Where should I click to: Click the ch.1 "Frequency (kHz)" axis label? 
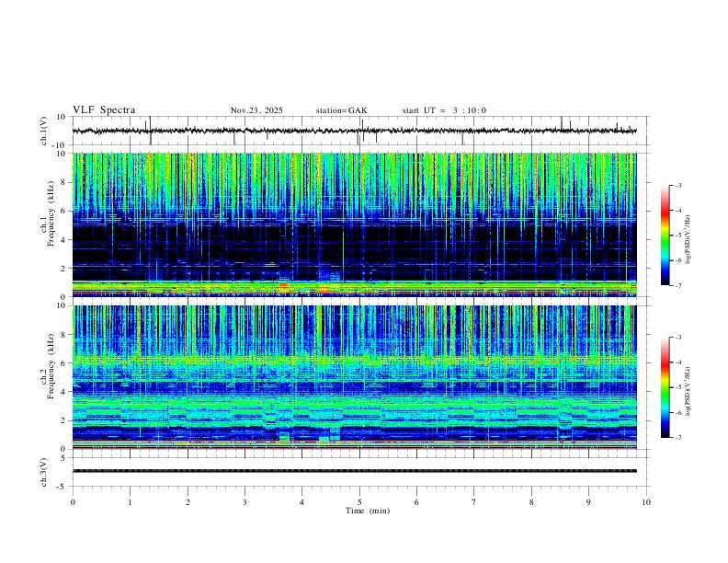[51, 212]
